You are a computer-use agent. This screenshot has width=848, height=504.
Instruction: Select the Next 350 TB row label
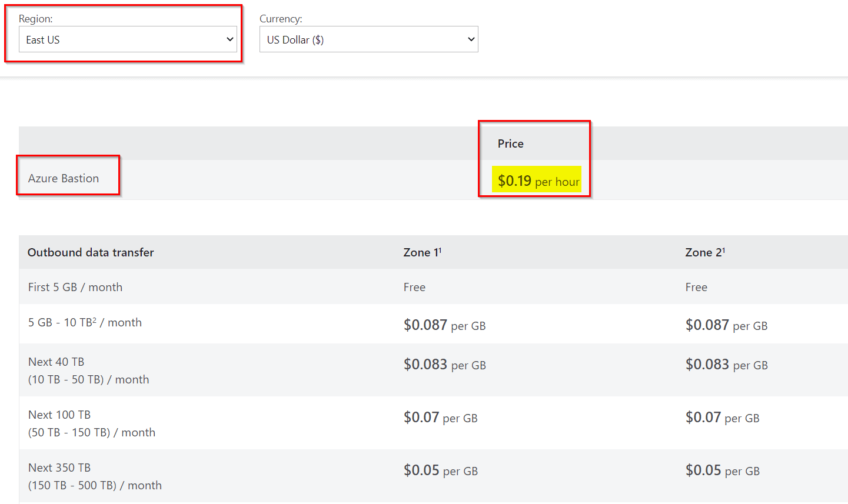pyautogui.click(x=95, y=476)
